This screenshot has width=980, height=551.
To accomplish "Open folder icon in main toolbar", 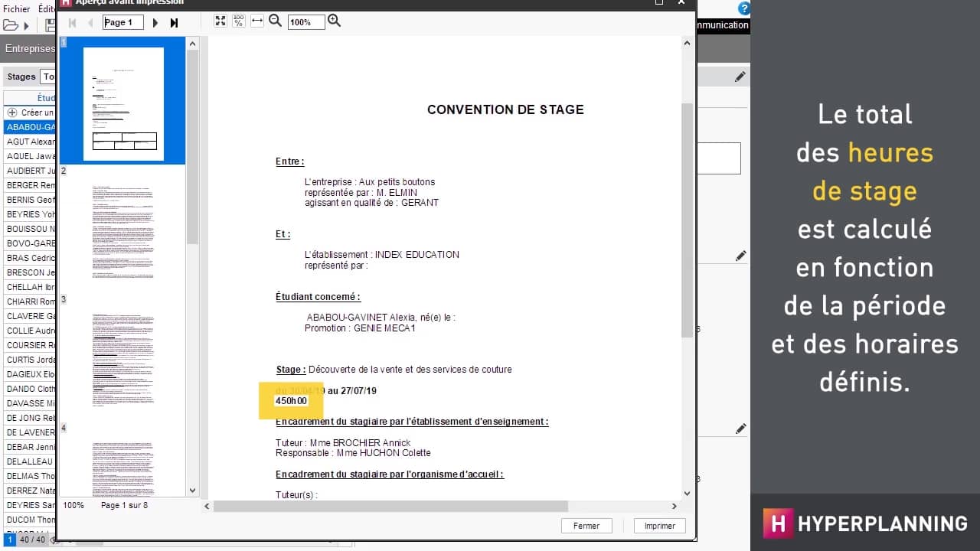I will pyautogui.click(x=10, y=25).
